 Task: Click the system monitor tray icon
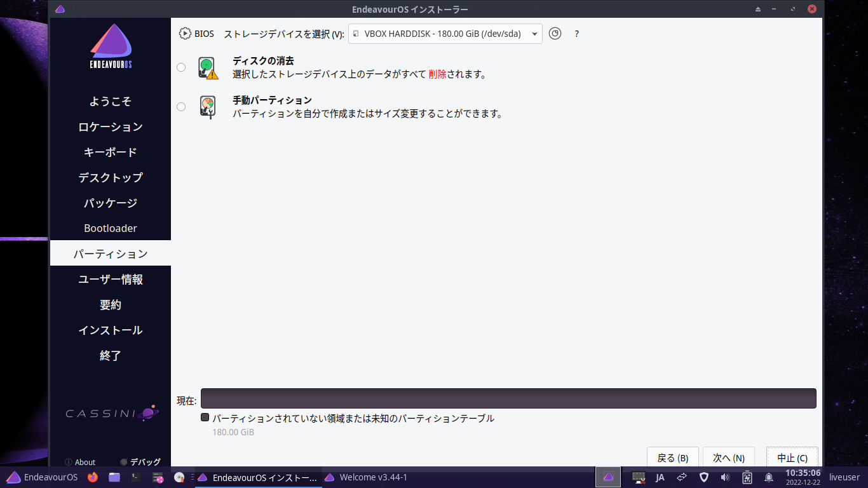(639, 477)
